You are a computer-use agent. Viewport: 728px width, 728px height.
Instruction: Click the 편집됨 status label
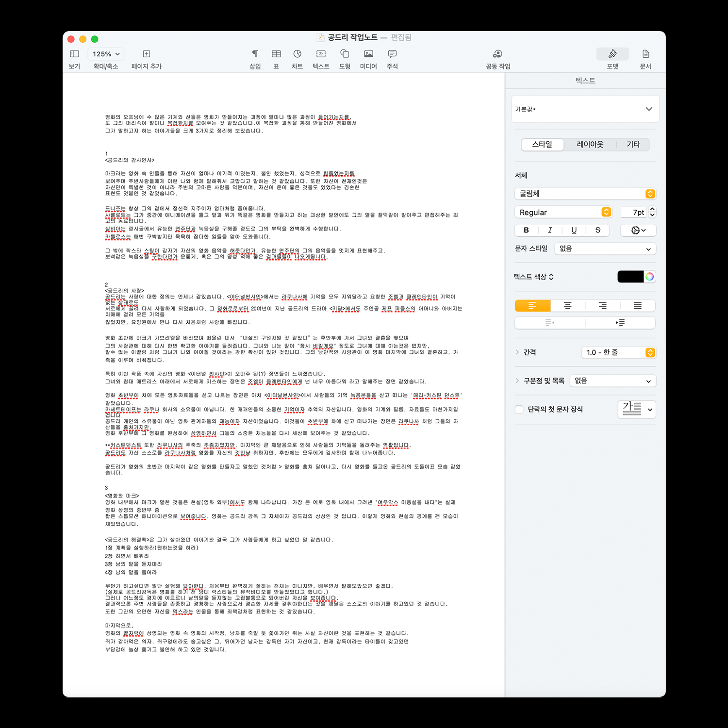(x=401, y=37)
